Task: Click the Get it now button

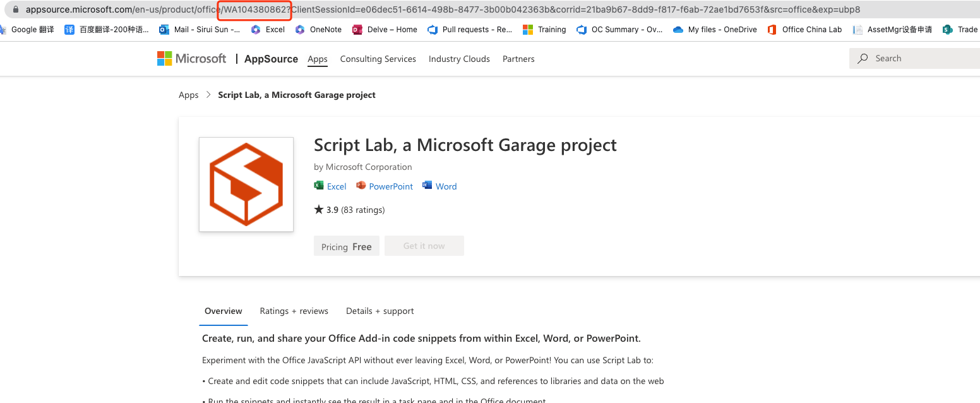Action: [x=424, y=245]
